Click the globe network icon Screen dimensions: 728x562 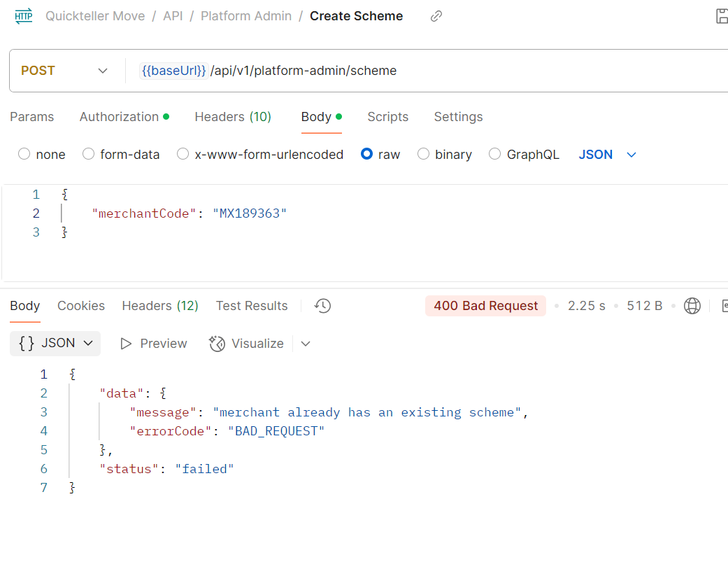[692, 306]
